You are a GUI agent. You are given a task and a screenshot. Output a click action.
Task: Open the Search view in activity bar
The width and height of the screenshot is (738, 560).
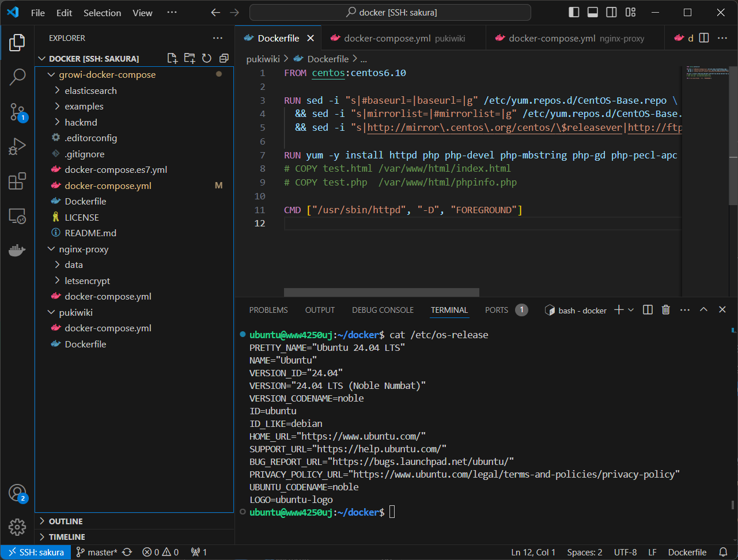17,77
